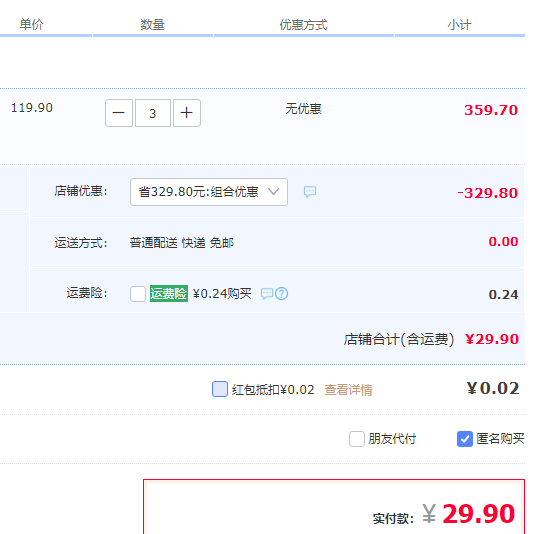
Task: Click the 小计 column header
Action: tap(459, 25)
